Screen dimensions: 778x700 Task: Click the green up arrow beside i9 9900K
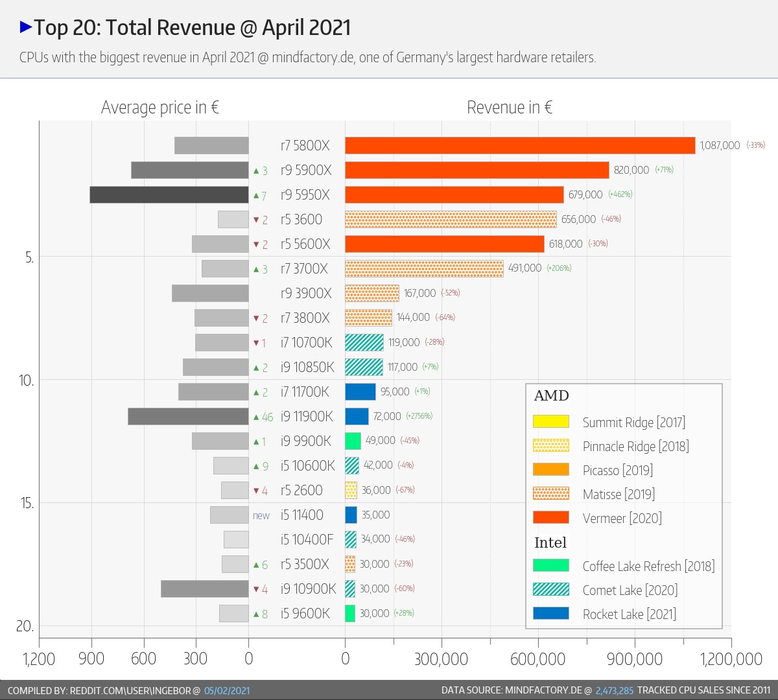[x=256, y=442]
